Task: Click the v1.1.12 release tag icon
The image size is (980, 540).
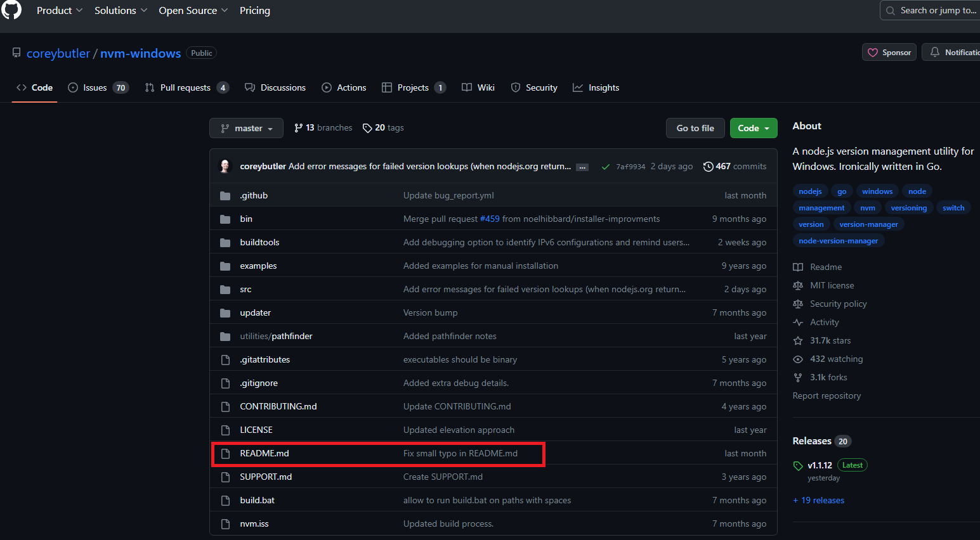Action: point(798,466)
